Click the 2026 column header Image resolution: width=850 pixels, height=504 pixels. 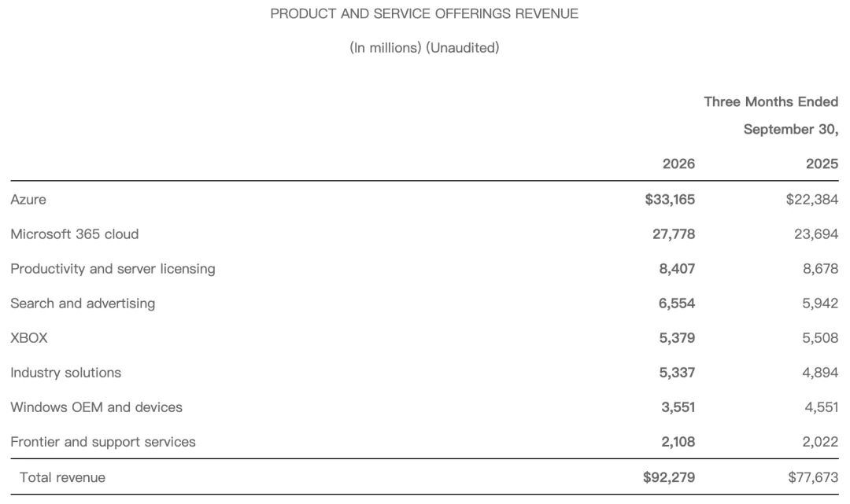click(x=678, y=164)
